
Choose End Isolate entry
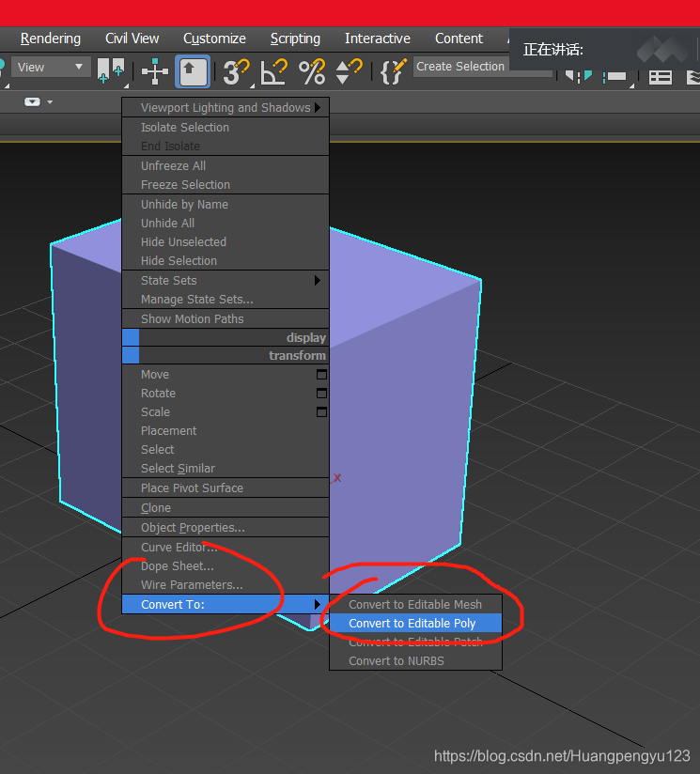click(226, 147)
